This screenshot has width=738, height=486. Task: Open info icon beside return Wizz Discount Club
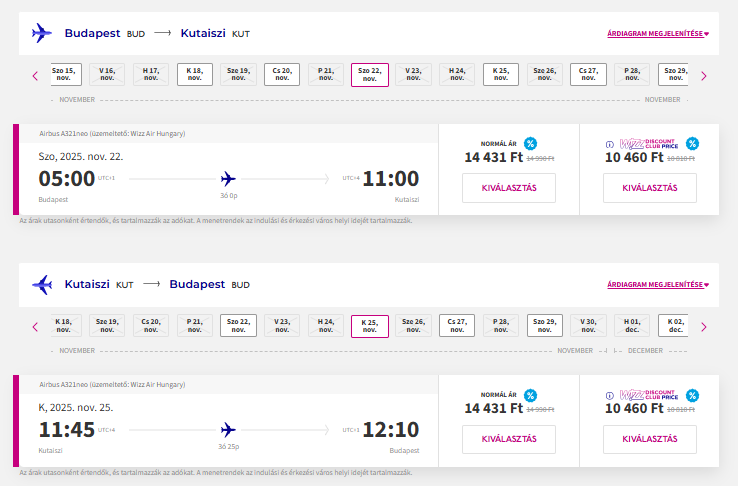tap(610, 396)
